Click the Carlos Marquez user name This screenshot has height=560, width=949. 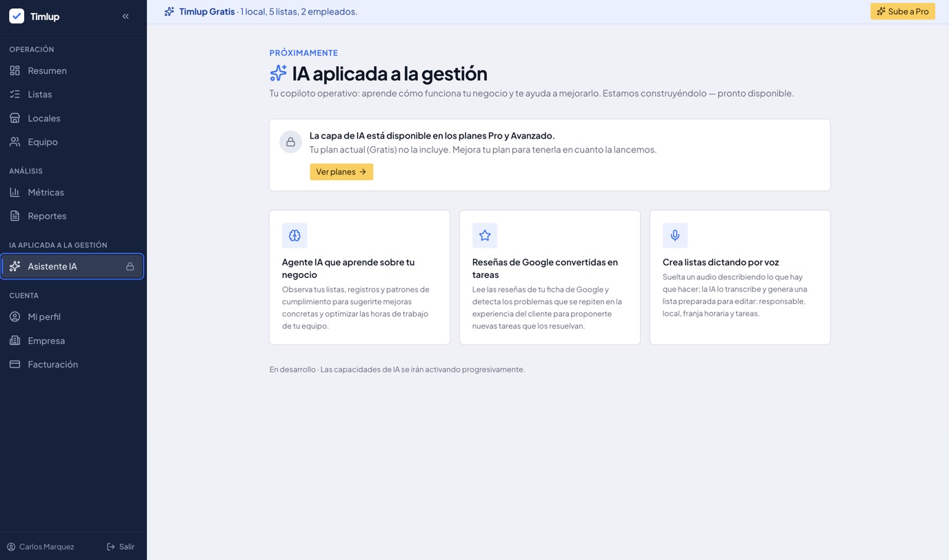[x=46, y=547]
